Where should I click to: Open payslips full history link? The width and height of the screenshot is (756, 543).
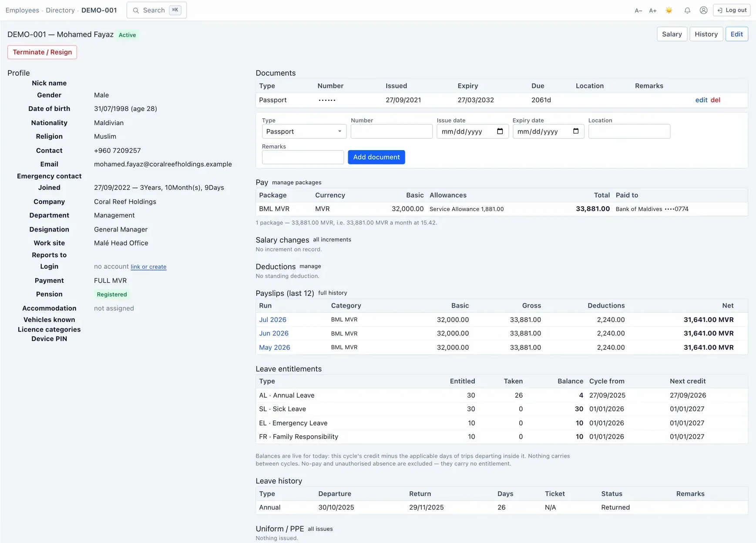[x=332, y=293]
